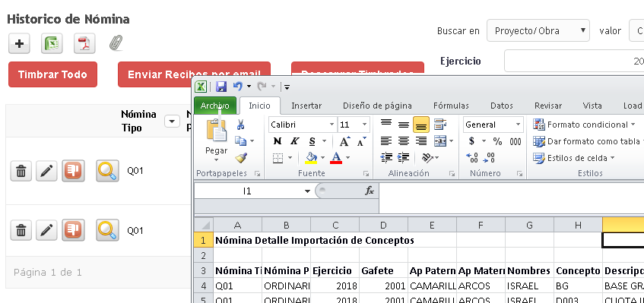Open the Calibri font name dropdown
Screen dimensions: 644x303
pos(332,125)
